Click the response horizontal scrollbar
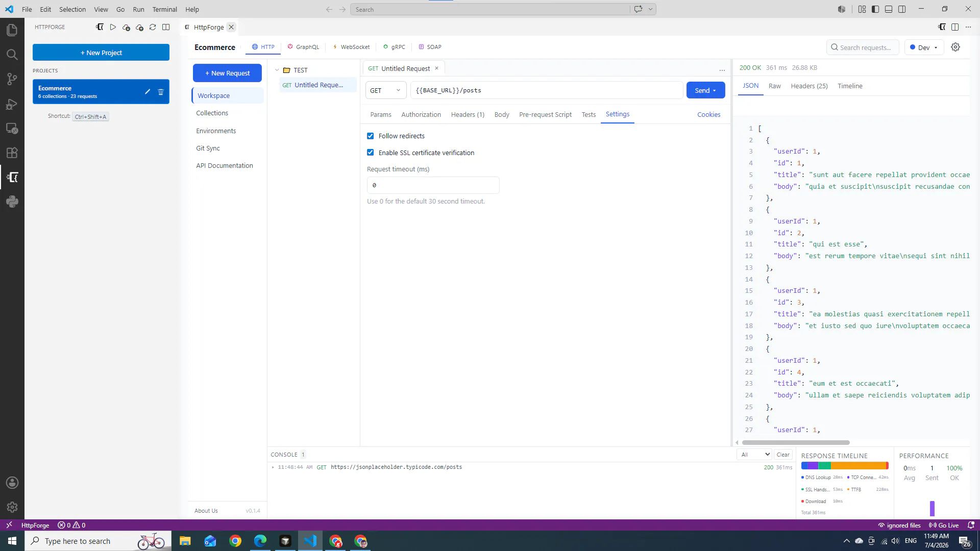The height and width of the screenshot is (551, 980). [796, 442]
